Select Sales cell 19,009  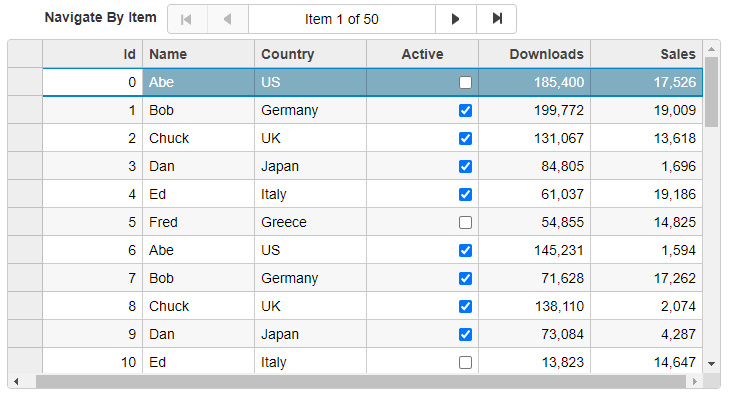647,110
